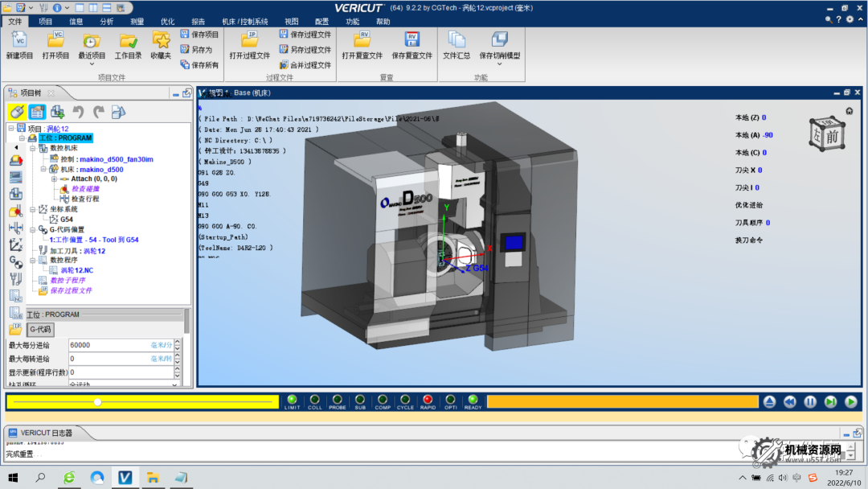Open the 保存切削模型 dropdown arrow

click(x=499, y=64)
